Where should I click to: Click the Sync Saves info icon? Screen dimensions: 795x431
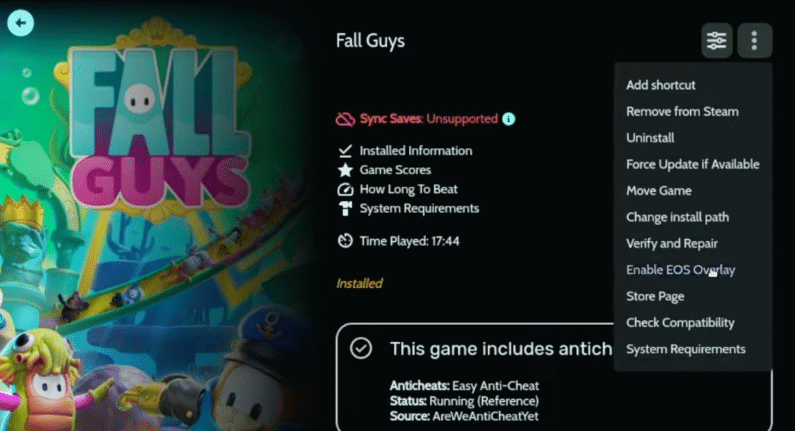pos(509,119)
